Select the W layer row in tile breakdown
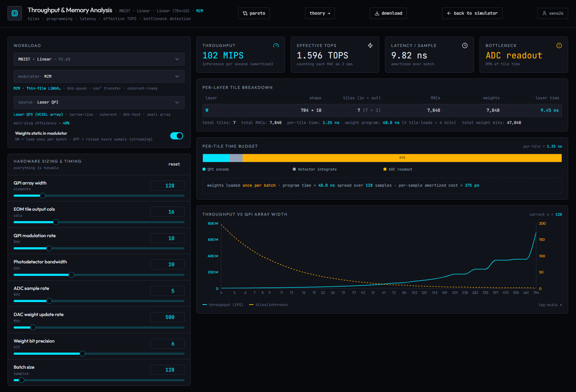The height and width of the screenshot is (392, 576). point(382,110)
